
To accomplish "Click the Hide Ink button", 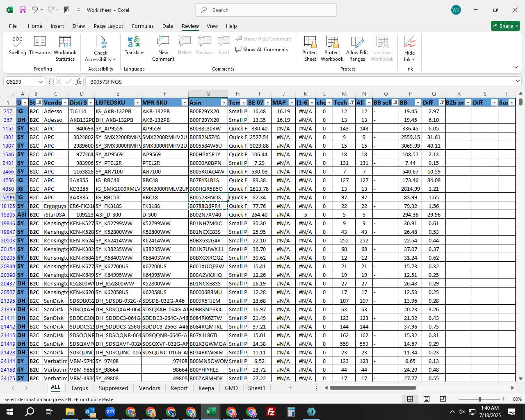I will pos(409,49).
